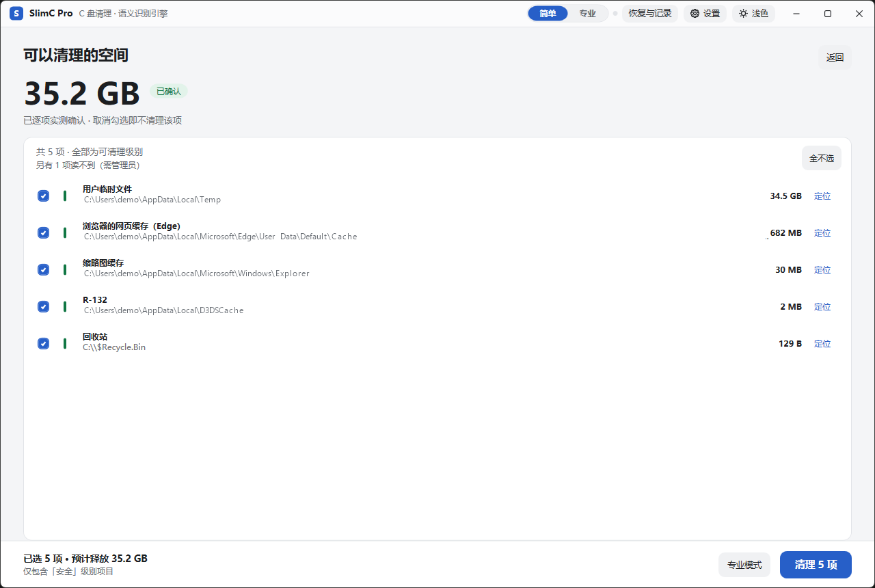Click the 129 B size value

(x=790, y=344)
